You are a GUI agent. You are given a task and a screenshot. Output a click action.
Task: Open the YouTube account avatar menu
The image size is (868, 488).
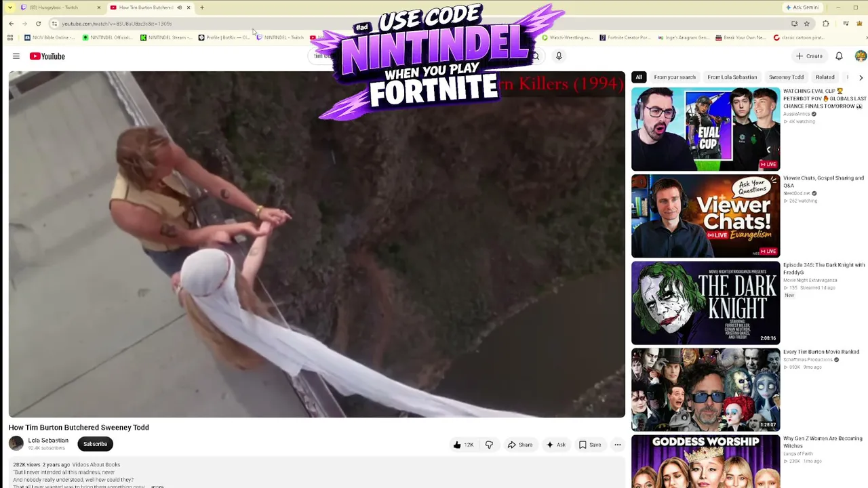861,56
